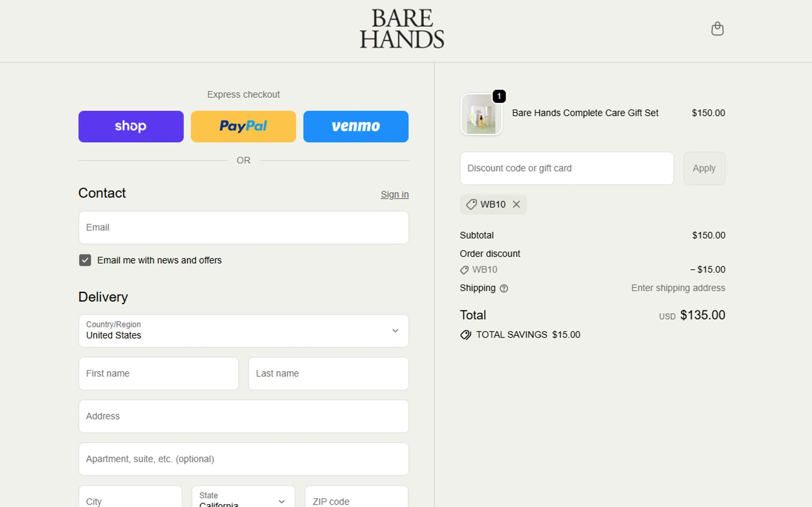Click the order discount WB10 tag icon
The height and width of the screenshot is (507, 812).
click(464, 270)
